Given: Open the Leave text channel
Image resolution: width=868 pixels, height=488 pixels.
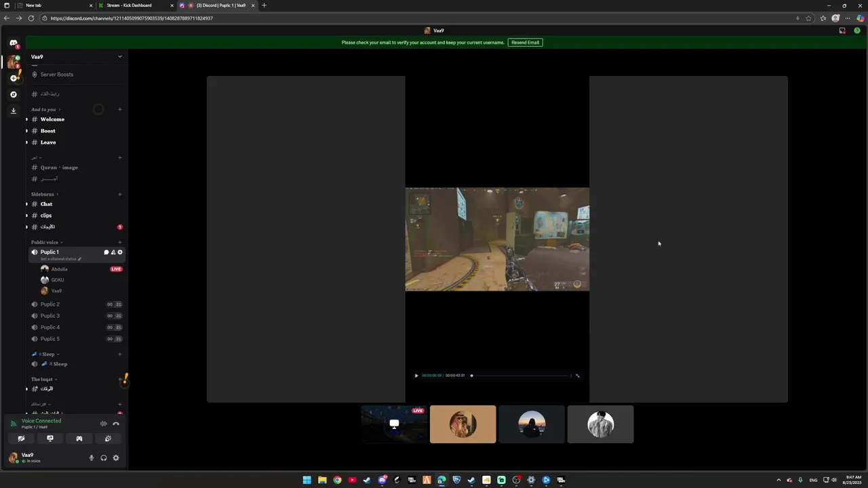Looking at the screenshot, I should tap(77, 142).
